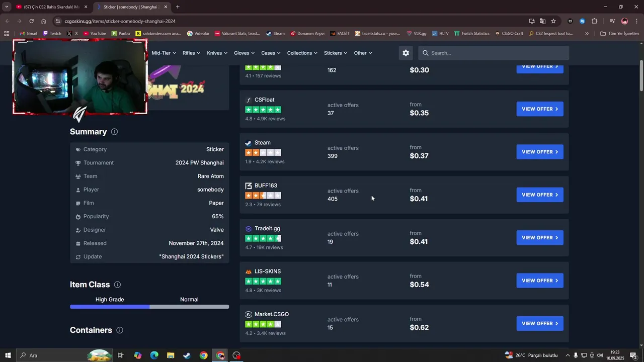The width and height of the screenshot is (644, 362).
Task: Open the Tüm Yer İşaretleri bookmarks folder
Action: (619, 34)
